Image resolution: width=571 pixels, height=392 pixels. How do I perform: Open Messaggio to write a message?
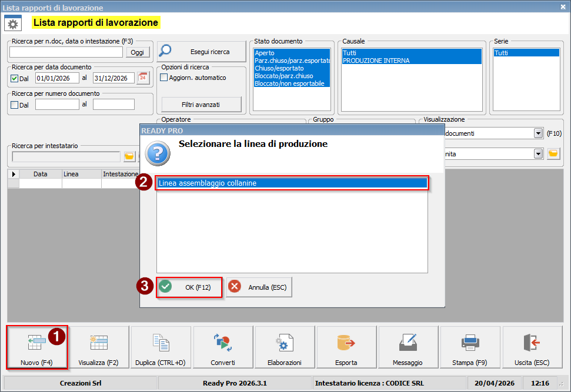click(x=408, y=347)
